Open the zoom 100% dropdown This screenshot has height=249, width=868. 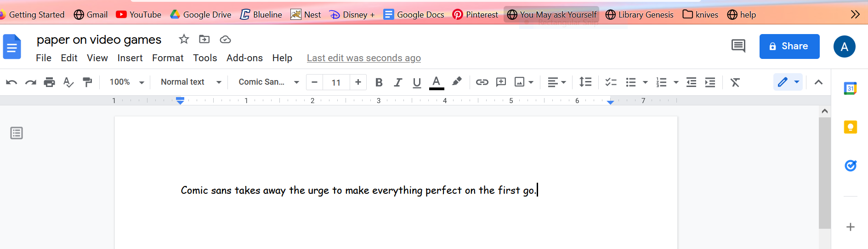coord(127,82)
